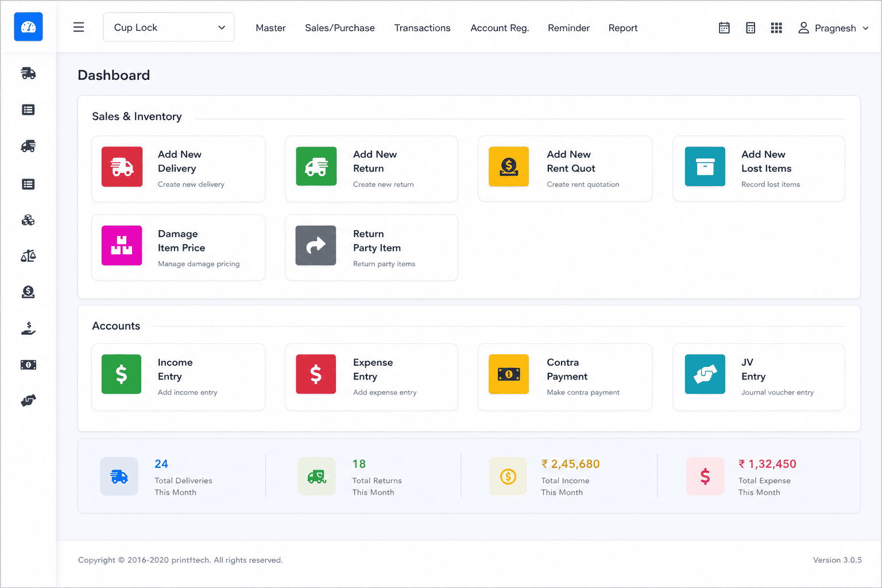Click yellow money icon for Contra Payment

coord(509,374)
